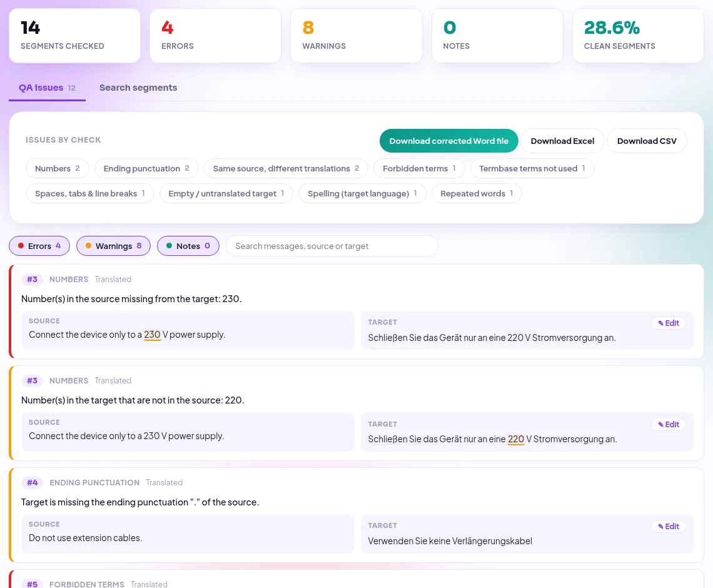Filter by Empty / untranslated target
The width and height of the screenshot is (713, 588).
[226, 193]
